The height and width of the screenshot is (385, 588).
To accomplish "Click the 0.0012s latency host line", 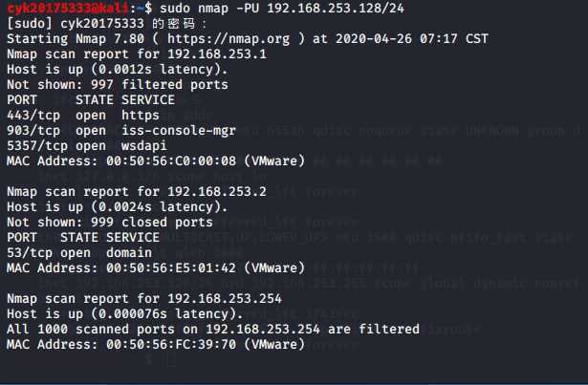I will click(x=117, y=70).
